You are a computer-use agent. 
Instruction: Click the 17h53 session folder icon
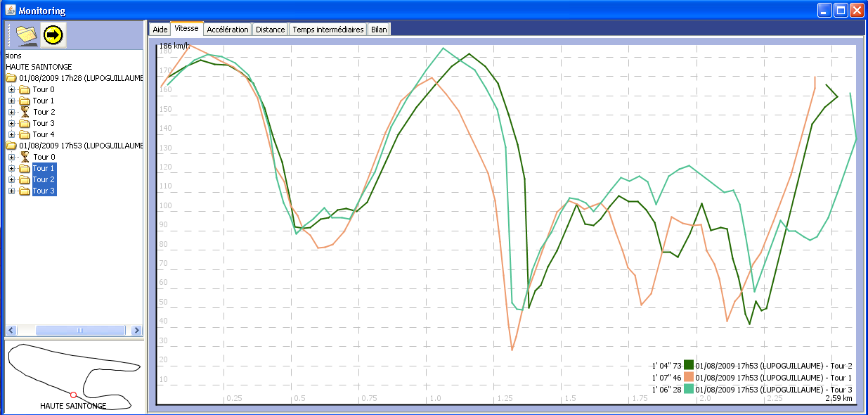11,146
